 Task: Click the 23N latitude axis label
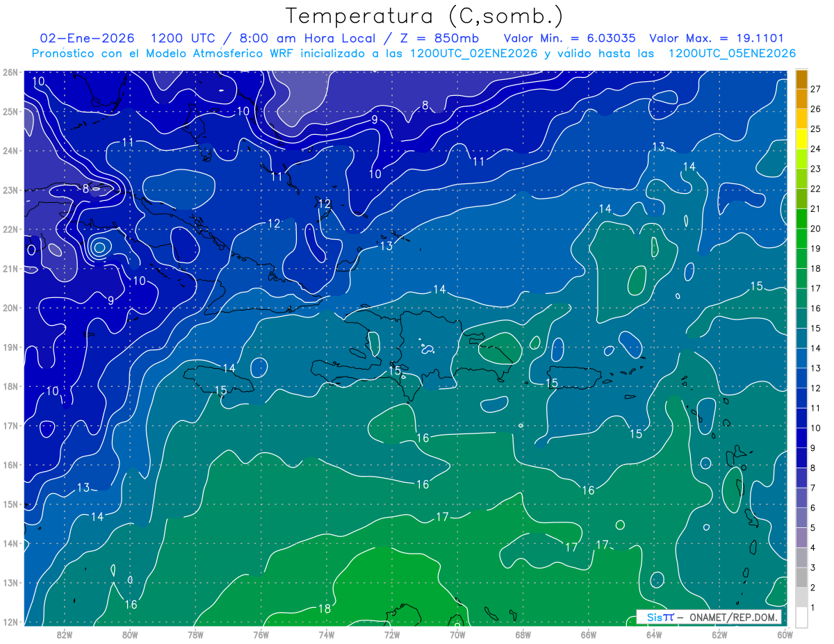(10, 190)
